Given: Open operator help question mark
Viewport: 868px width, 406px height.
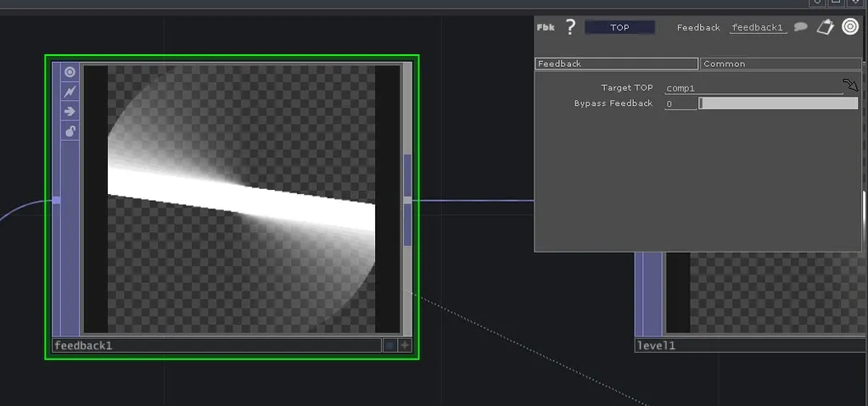Looking at the screenshot, I should coord(570,27).
